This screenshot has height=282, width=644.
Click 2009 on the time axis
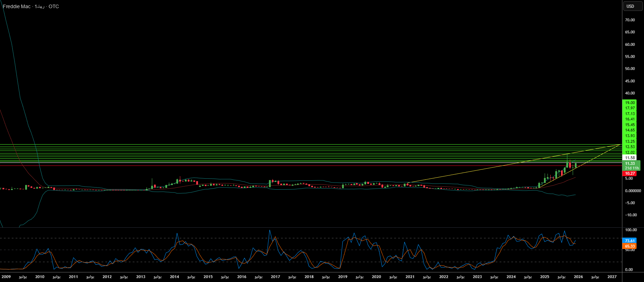click(6, 277)
